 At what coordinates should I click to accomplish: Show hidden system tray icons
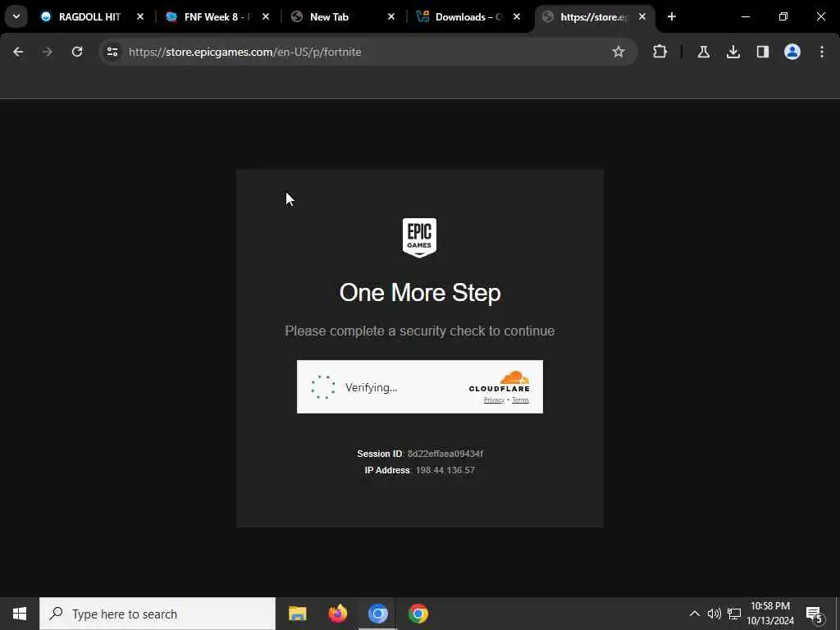694,614
